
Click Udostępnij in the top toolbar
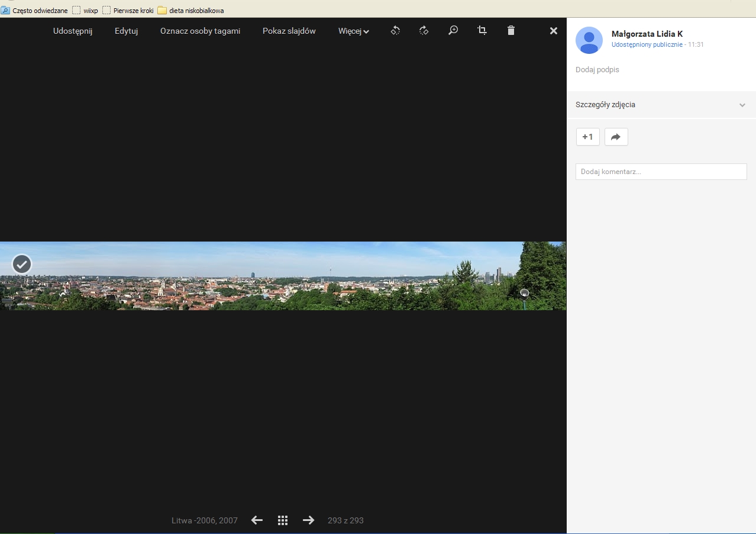click(73, 31)
